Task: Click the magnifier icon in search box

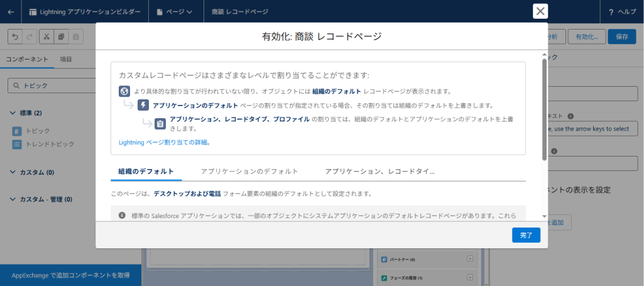Action: point(16,85)
